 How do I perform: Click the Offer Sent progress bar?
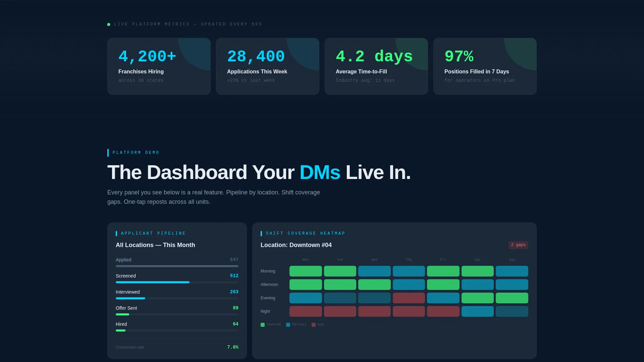point(177,314)
